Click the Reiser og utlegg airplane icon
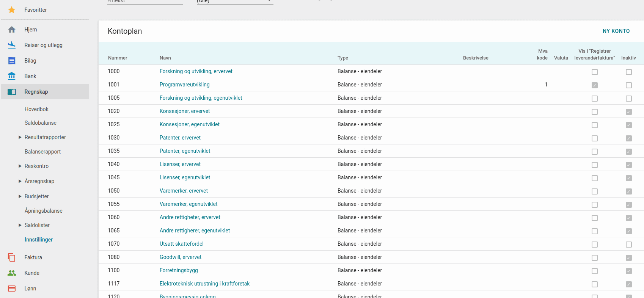This screenshot has height=298, width=644. pos(12,45)
